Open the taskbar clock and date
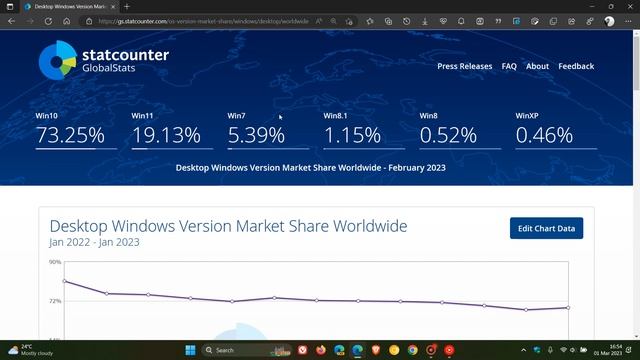Screen dimensions: 640x360 point(608,350)
